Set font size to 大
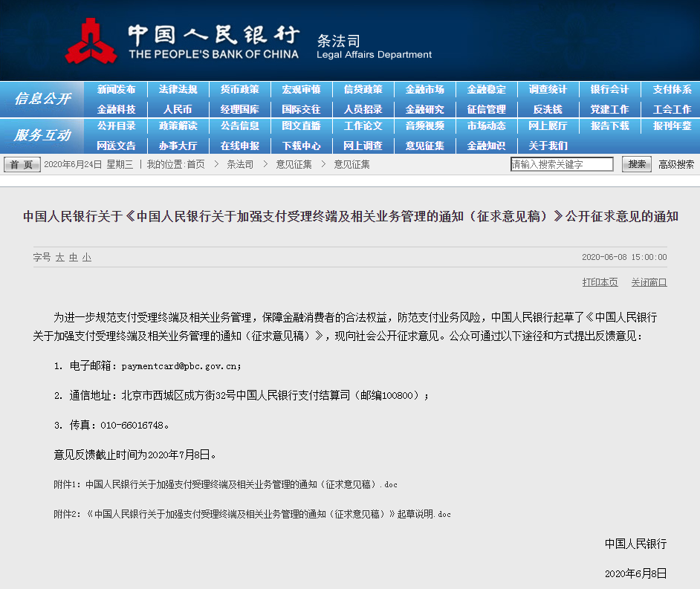This screenshot has width=700, height=589. click(60, 258)
